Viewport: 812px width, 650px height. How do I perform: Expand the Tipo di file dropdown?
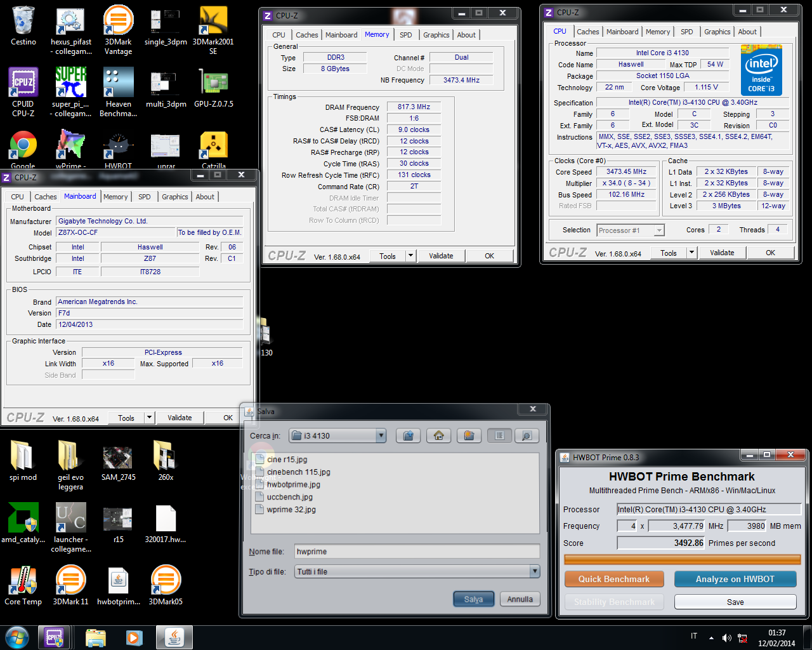click(535, 571)
